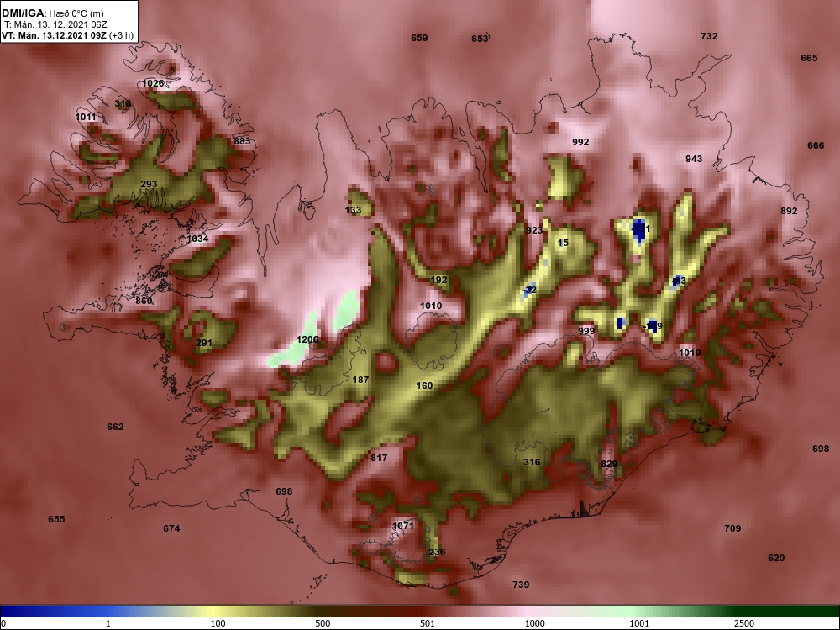Click the initial time line "IT: Mán. 13. 12. 2021 06Z"

click(x=55, y=24)
